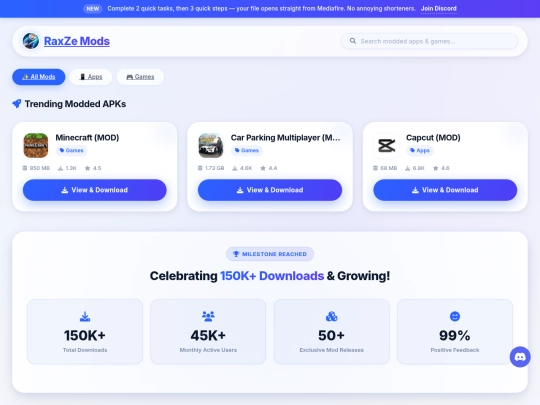This screenshot has width=540, height=405.
Task: Click the users icon above 45K+
Action: [x=208, y=316]
